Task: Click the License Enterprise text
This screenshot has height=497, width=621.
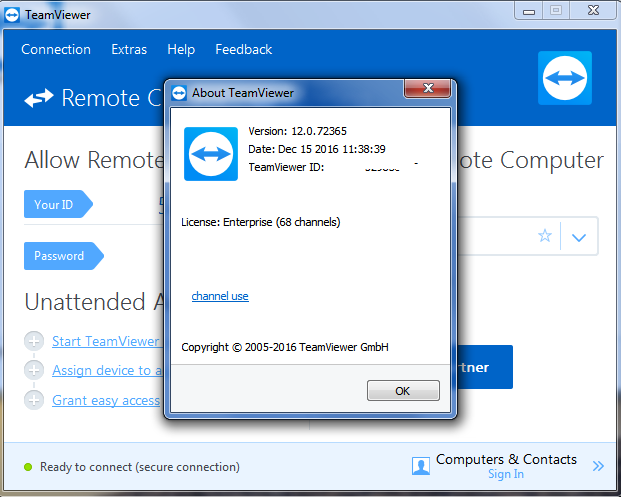Action: coord(261,222)
